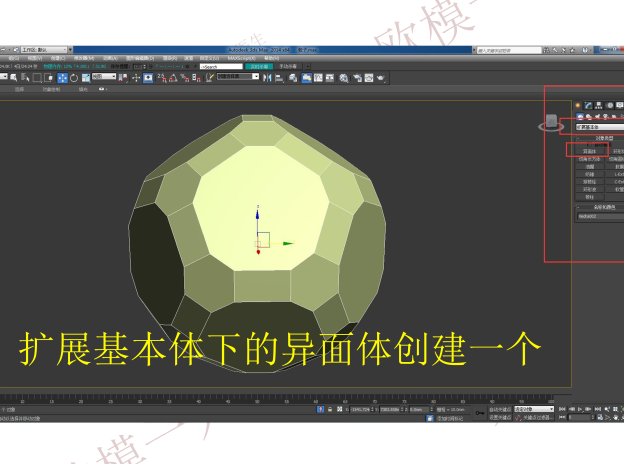Click the 切角长方体 (ChamferBox) button

point(589,159)
